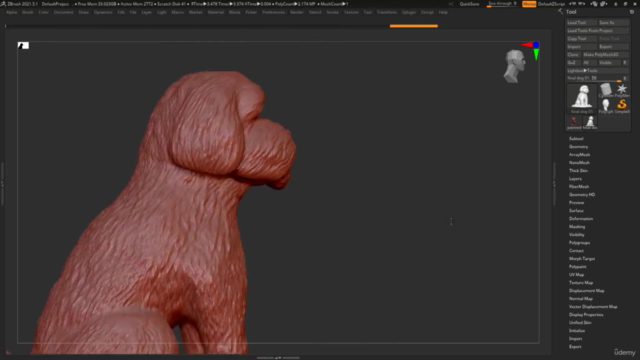Image resolution: width=640 pixels, height=360 pixels.
Task: Expand the Polypaint section
Action: 578,267
